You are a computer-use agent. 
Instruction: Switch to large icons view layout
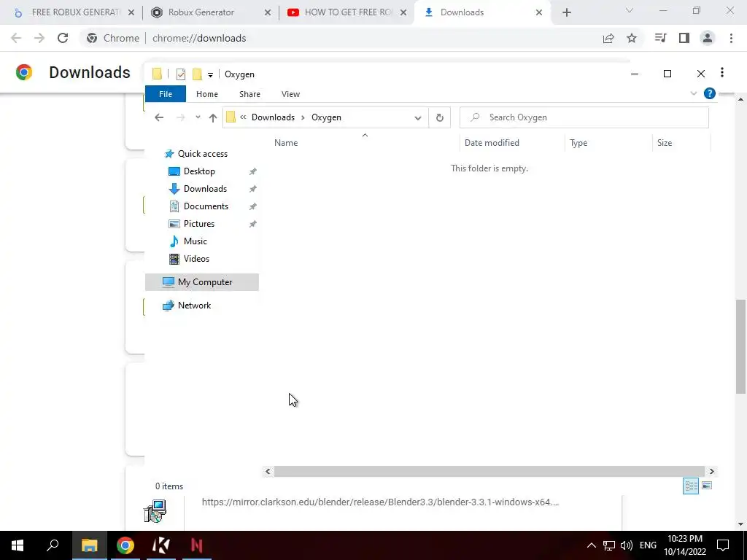pyautogui.click(x=707, y=486)
